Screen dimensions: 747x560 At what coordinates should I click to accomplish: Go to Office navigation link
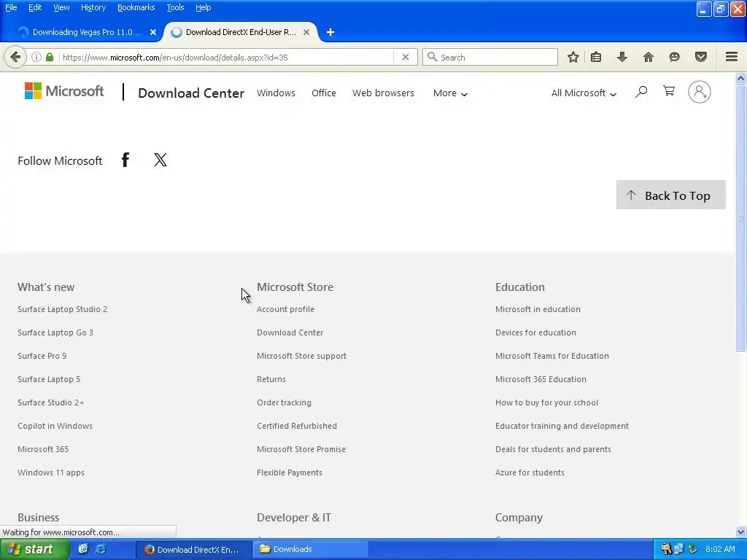pos(323,93)
